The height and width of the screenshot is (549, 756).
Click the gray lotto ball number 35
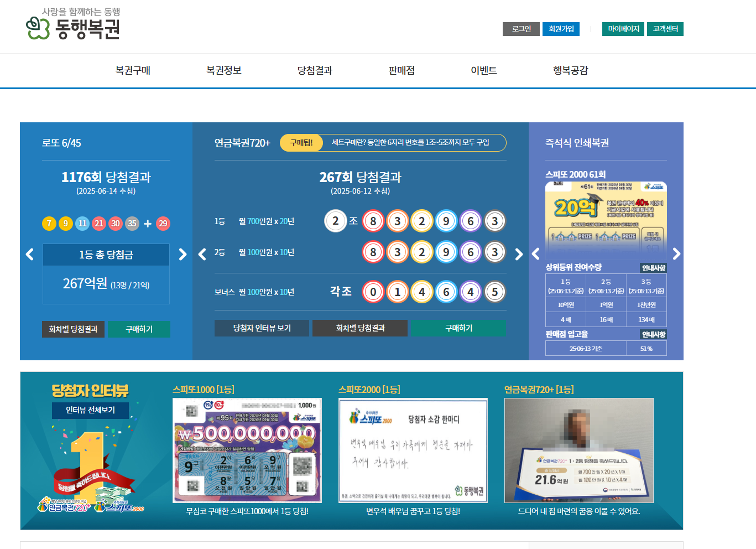132,224
